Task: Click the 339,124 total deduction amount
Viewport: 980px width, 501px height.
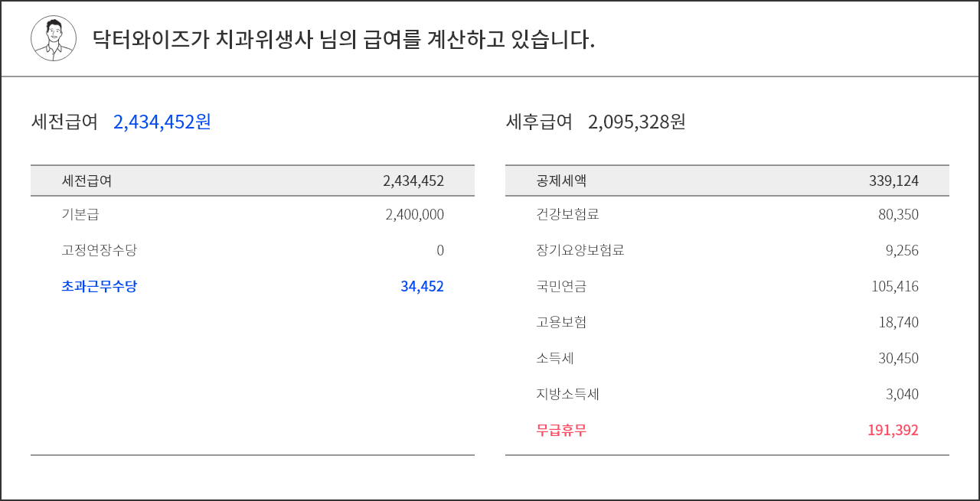Action: click(x=893, y=181)
